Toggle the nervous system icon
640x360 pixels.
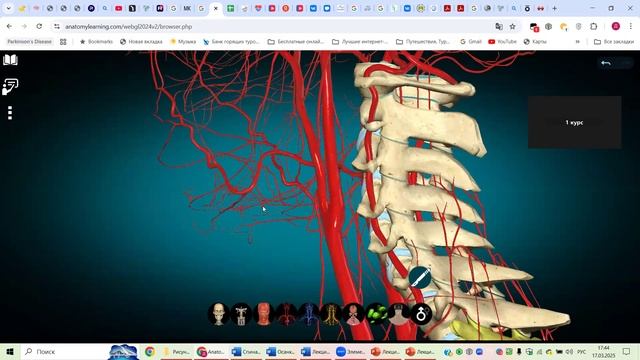tap(331, 314)
